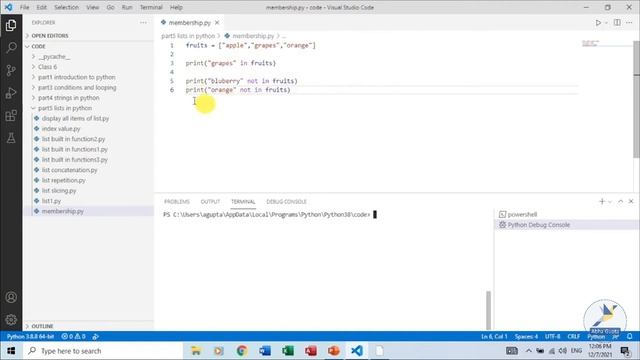The width and height of the screenshot is (640, 360).
Task: Show errors and warnings count in status bar
Action: [x=73, y=337]
